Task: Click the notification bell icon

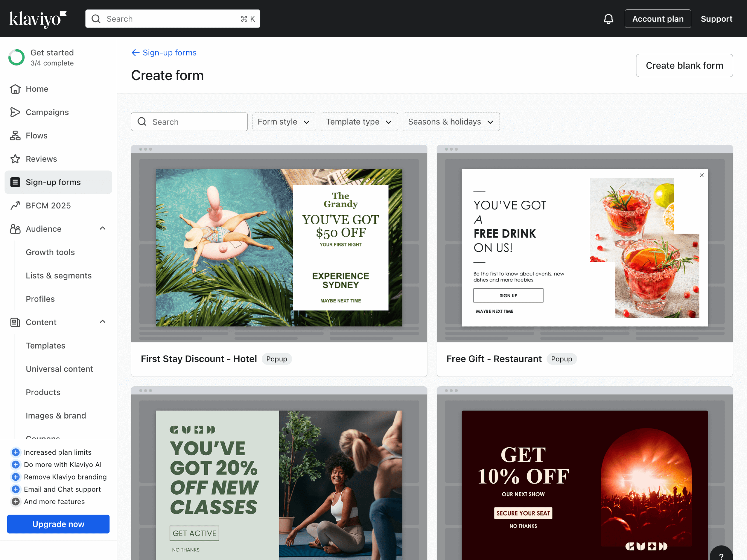Action: coord(608,19)
